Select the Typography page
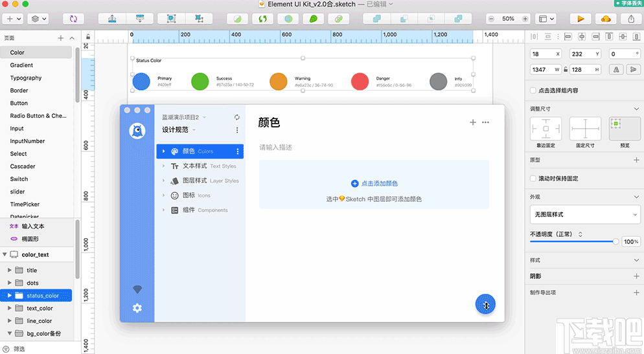This screenshot has height=354, width=644. click(x=26, y=78)
